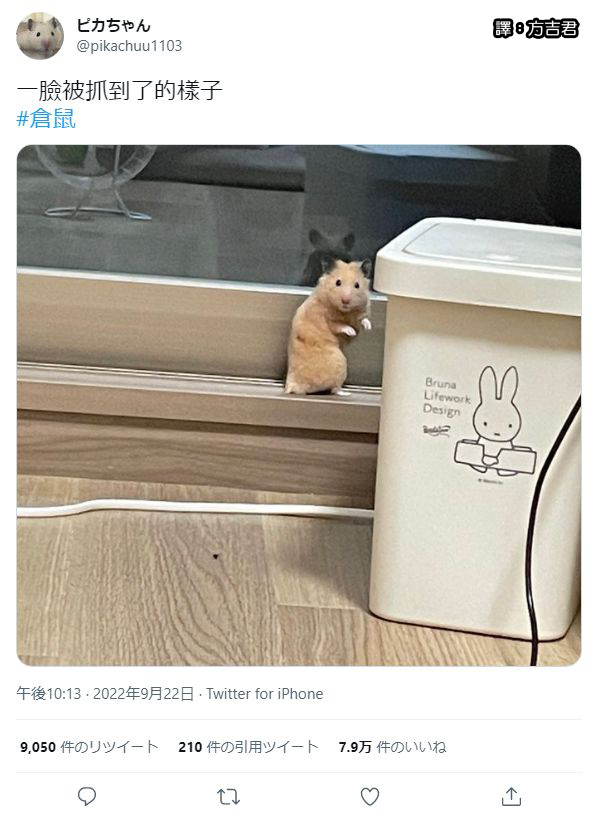The width and height of the screenshot is (598, 820).
Task: Click the 2022年9月22日 date
Action: [x=143, y=694]
